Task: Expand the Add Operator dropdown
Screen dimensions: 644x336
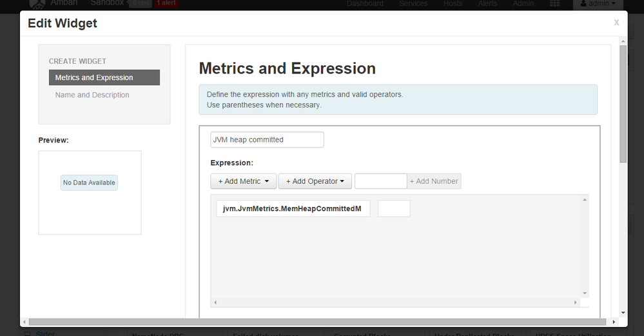Action: click(315, 181)
